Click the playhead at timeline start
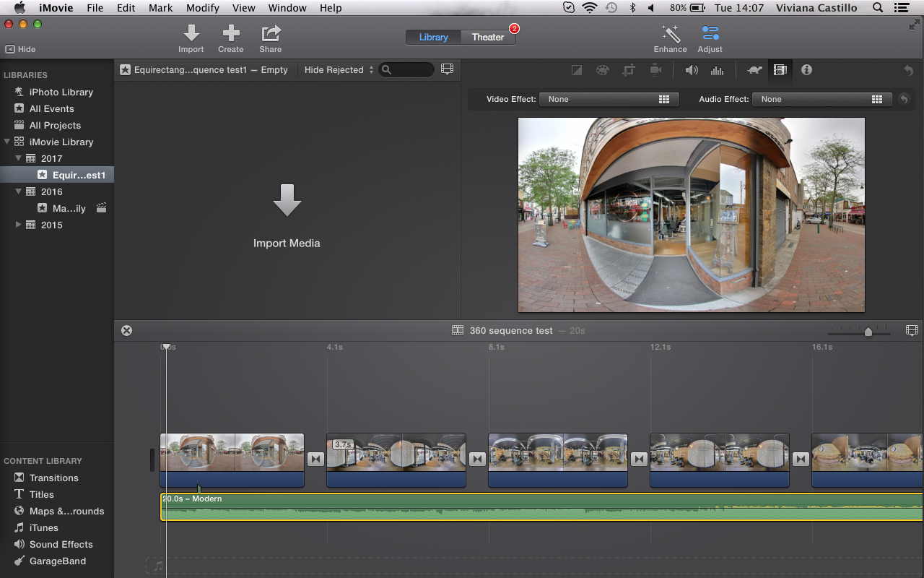 (x=166, y=347)
